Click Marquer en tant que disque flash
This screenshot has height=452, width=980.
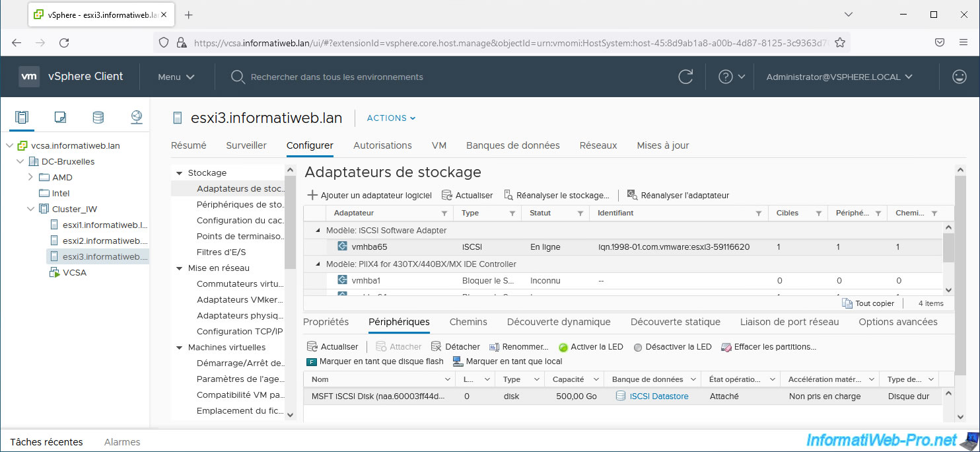(375, 361)
